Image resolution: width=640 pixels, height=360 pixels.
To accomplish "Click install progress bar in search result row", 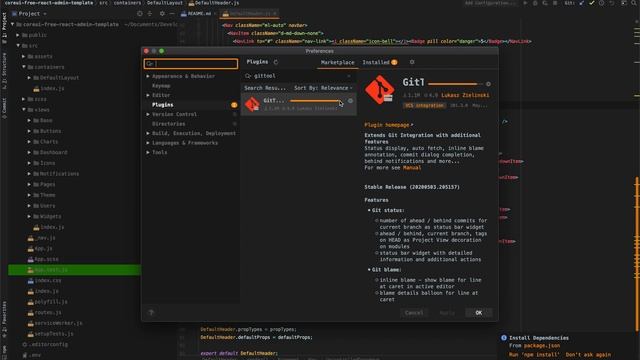I will point(315,101).
